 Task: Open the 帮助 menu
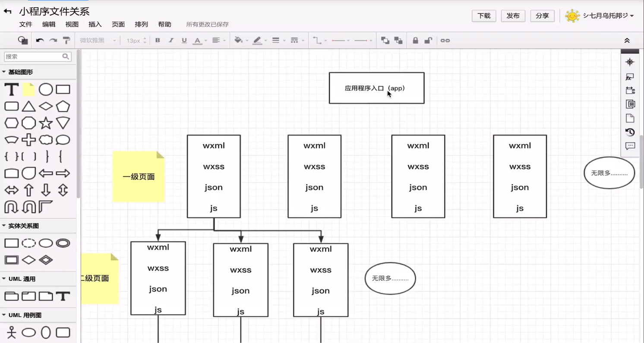(164, 25)
